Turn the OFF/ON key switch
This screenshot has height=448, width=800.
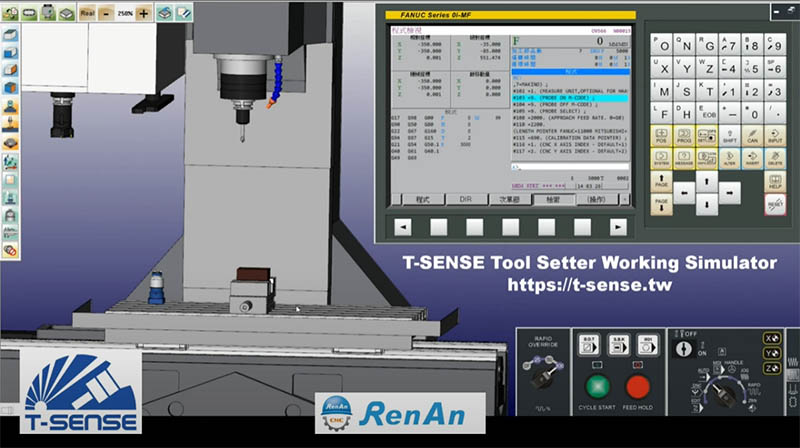(x=684, y=349)
